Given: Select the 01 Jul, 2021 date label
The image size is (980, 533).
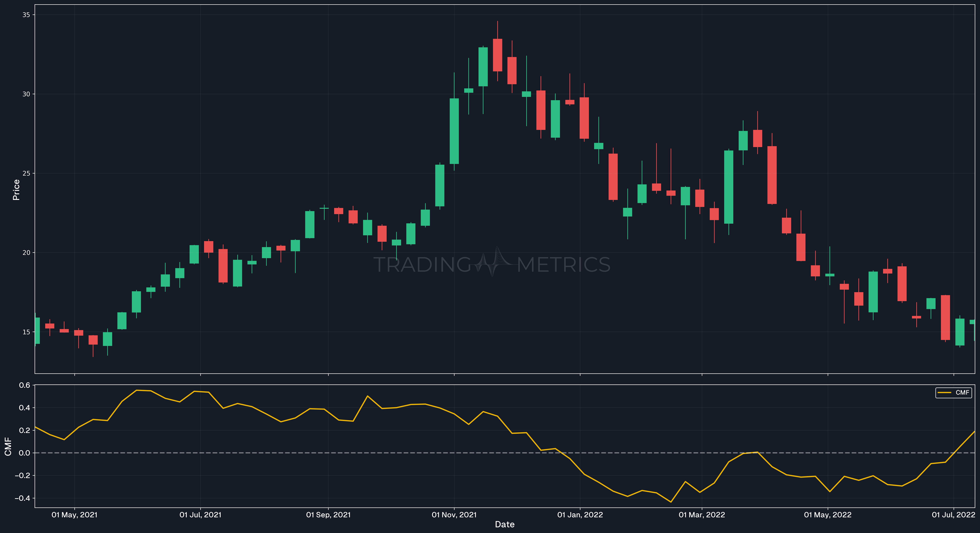Looking at the screenshot, I should pyautogui.click(x=200, y=515).
